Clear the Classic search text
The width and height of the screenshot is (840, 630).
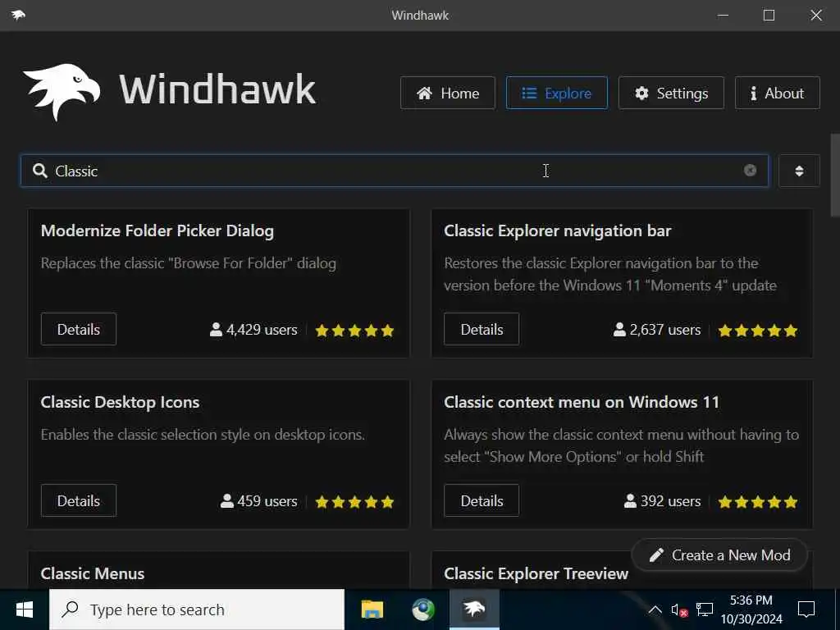(750, 171)
